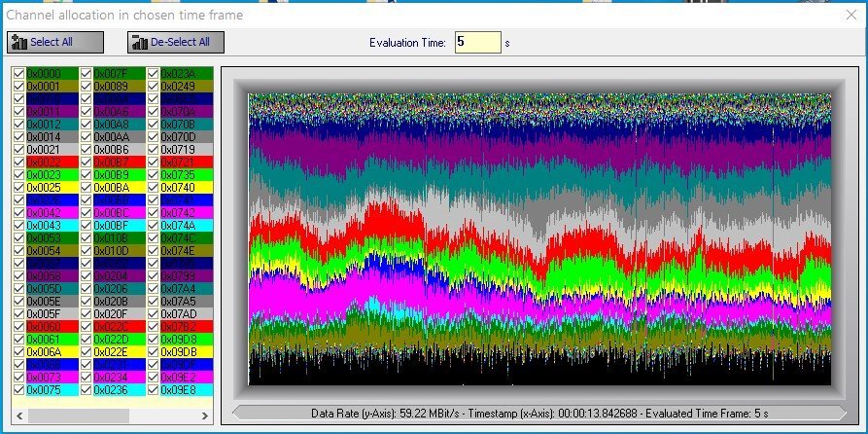Viewport: 868px width, 434px height.
Task: Toggle the 0x00B7 channel checkbox
Action: (86, 162)
